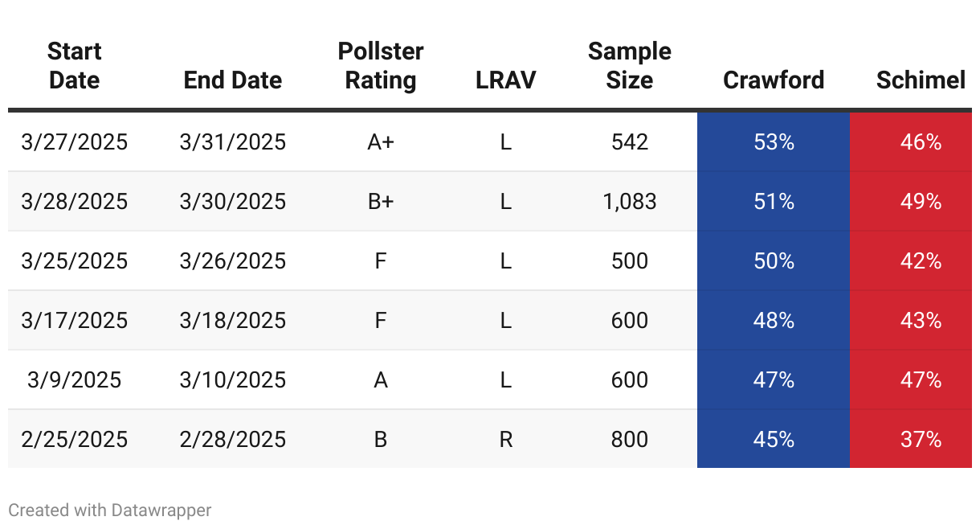The image size is (980, 529).
Task: Select the Crawford 47% tied cell
Action: pyautogui.click(x=773, y=380)
